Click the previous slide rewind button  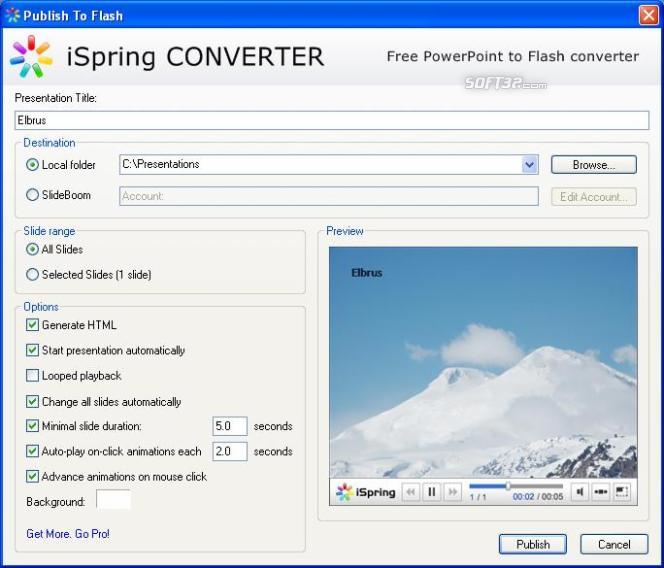pos(410,492)
